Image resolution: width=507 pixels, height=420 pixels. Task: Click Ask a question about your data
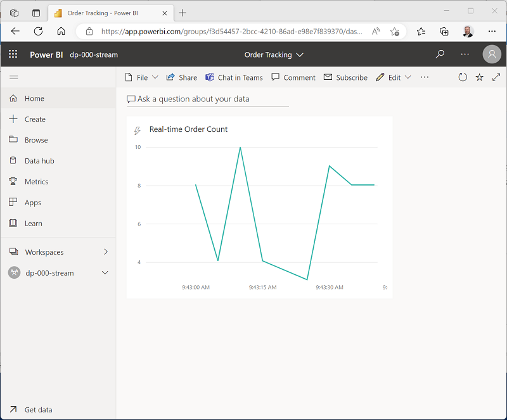click(x=208, y=99)
